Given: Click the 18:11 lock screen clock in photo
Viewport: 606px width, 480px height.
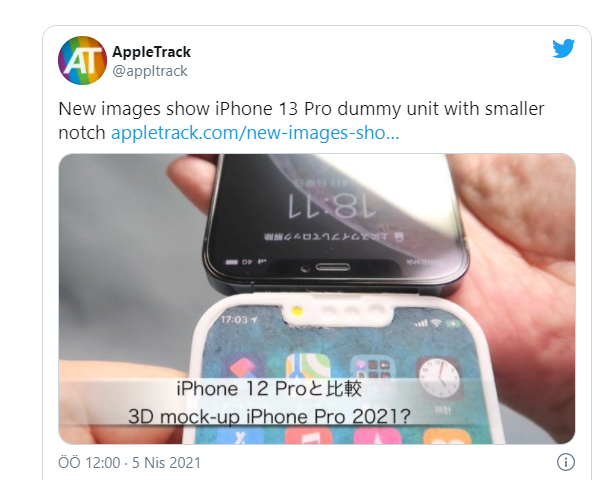Looking at the screenshot, I should click(332, 206).
